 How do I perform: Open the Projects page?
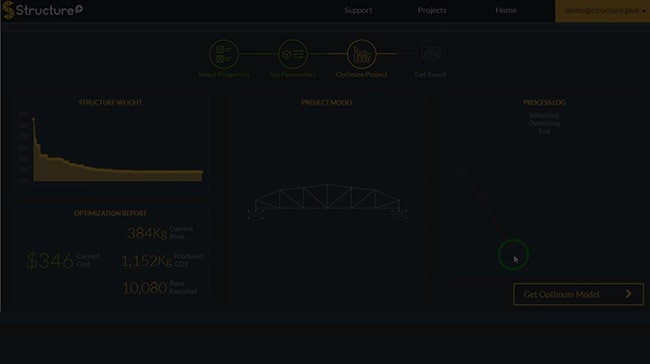pos(432,10)
